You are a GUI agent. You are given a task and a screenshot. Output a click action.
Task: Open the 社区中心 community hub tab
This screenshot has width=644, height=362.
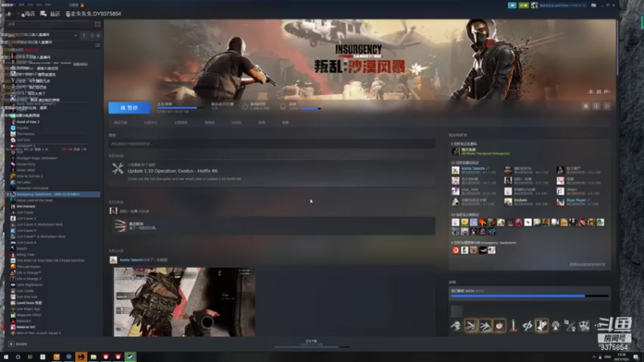click(151, 122)
